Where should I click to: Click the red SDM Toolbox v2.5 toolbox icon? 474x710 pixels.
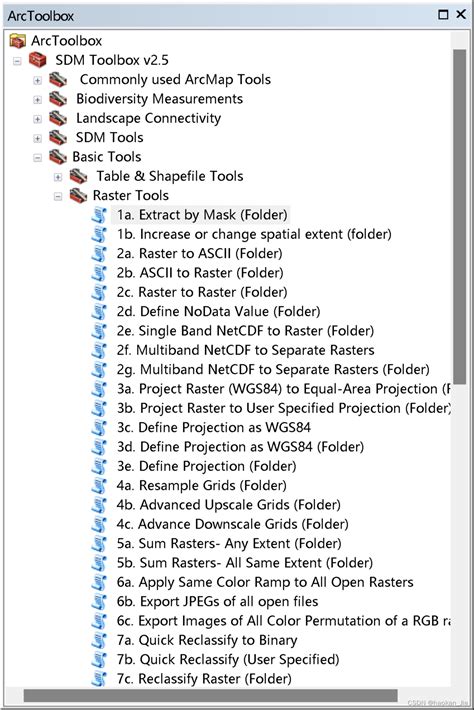(x=38, y=60)
